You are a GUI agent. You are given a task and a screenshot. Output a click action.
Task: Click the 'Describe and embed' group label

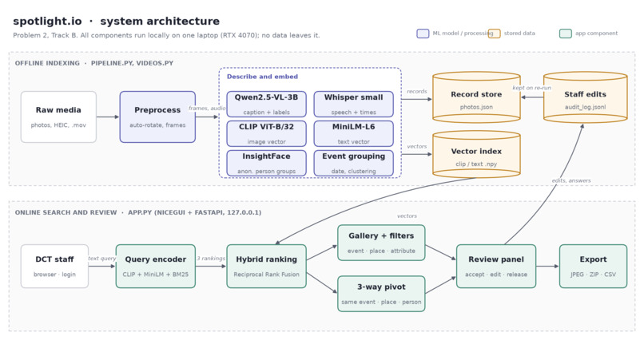coord(262,77)
